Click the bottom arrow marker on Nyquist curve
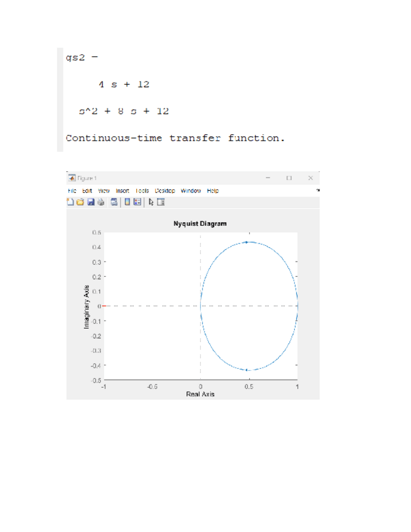This screenshot has height=532, width=411. click(x=247, y=370)
